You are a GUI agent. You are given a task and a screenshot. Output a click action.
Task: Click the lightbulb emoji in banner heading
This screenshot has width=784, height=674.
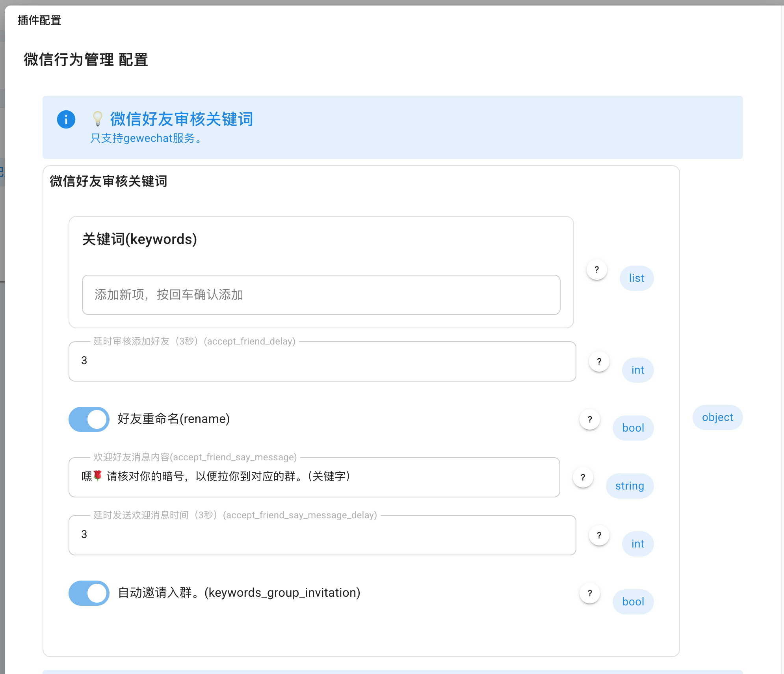97,119
